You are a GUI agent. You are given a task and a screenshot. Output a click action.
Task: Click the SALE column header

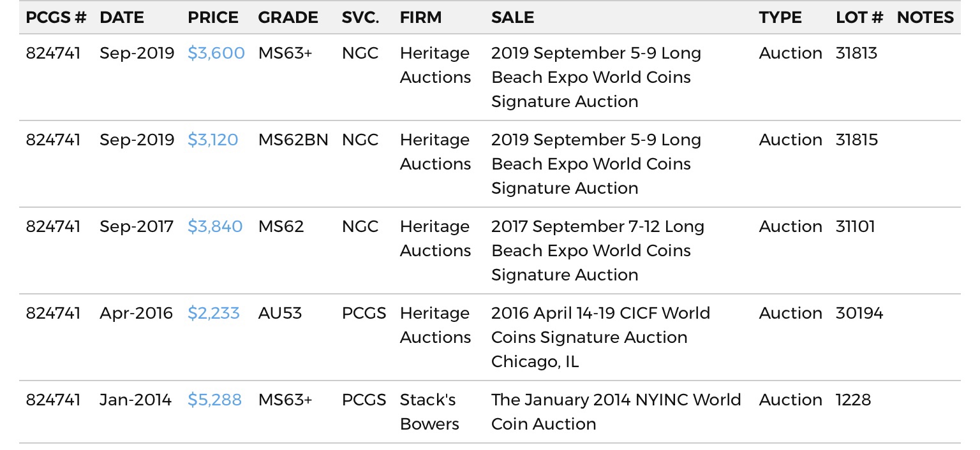click(512, 18)
